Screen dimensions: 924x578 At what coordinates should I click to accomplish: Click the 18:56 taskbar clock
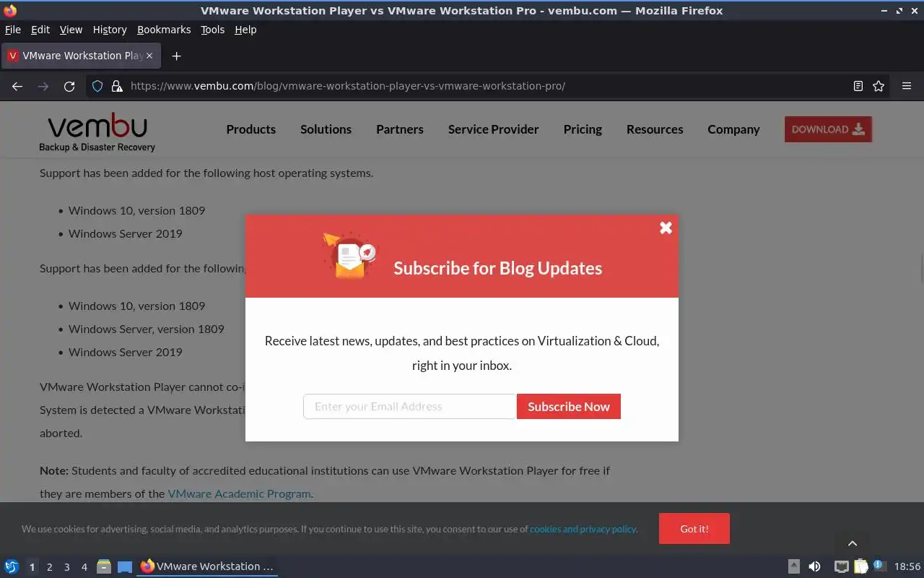tap(907, 566)
